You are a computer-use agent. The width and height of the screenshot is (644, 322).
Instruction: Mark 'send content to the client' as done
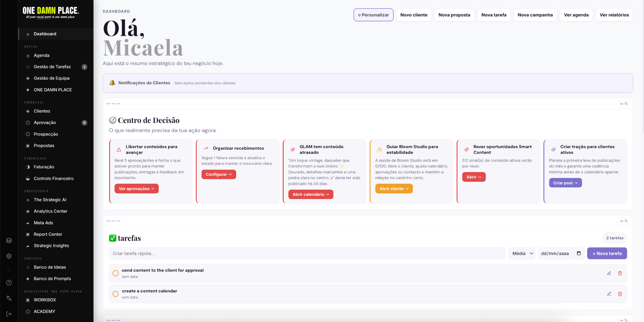(x=116, y=273)
